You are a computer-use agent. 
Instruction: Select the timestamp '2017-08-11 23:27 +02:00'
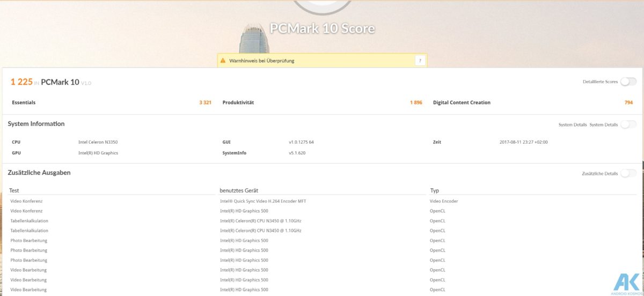tap(523, 142)
